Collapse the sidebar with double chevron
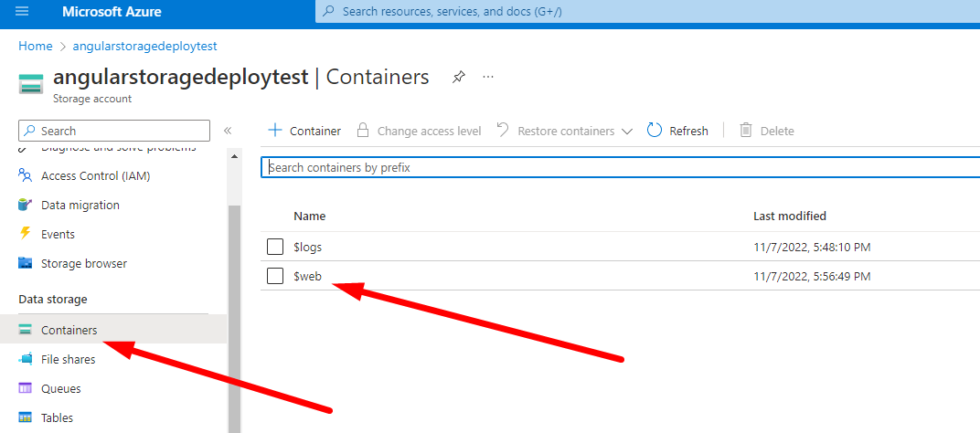This screenshot has width=980, height=433. tap(228, 132)
